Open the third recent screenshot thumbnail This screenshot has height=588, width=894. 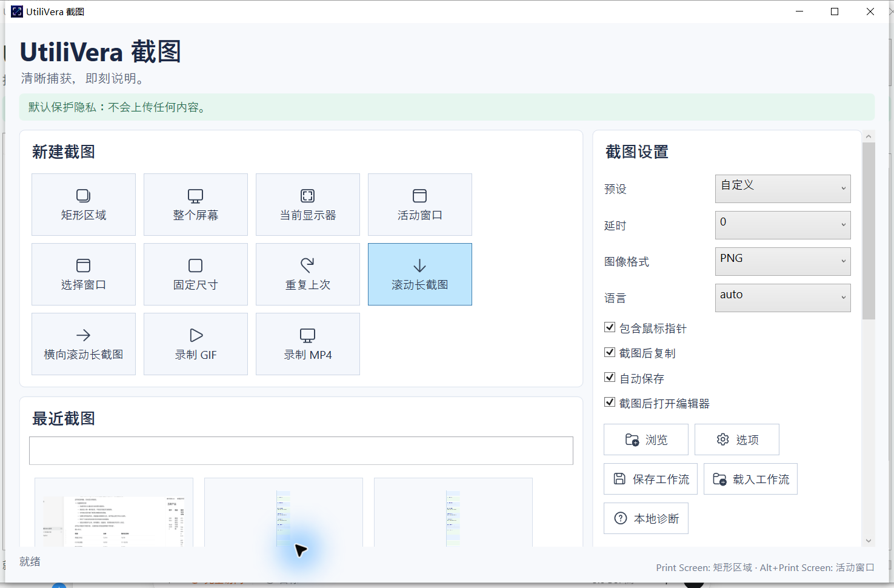click(x=453, y=513)
